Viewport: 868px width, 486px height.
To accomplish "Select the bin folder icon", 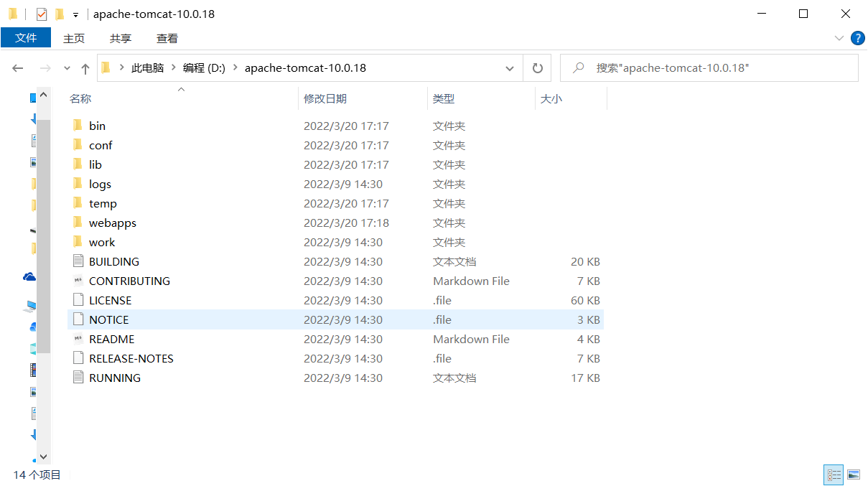I will [78, 125].
